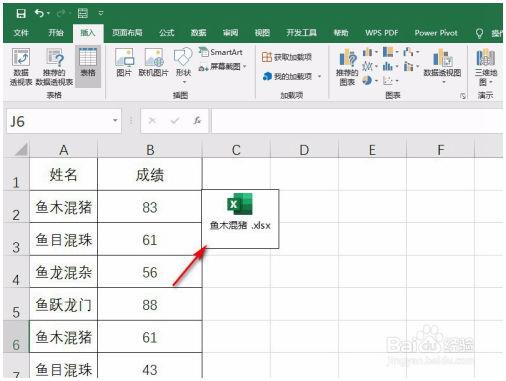Click into the formula bar
This screenshot has width=506, height=381.
357,121
